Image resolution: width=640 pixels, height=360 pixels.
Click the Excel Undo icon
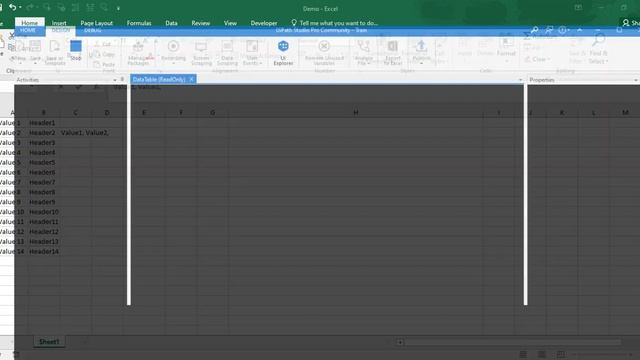tap(13, 7)
